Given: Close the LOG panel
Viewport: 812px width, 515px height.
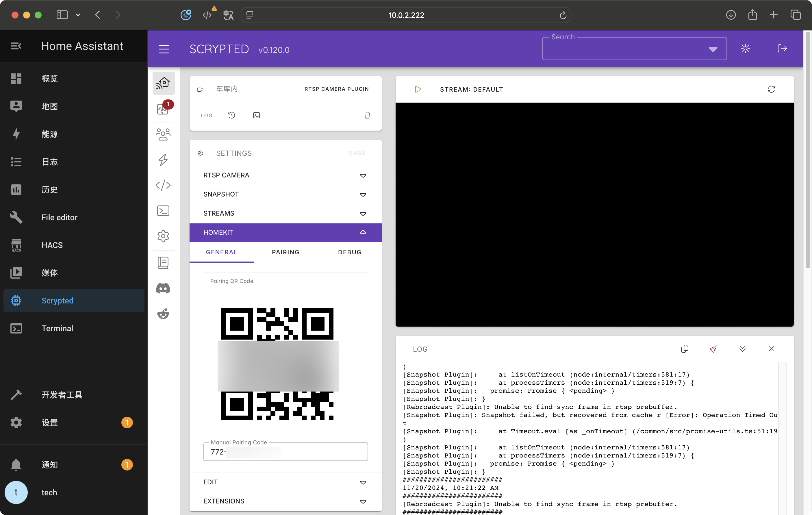Looking at the screenshot, I should 771,349.
